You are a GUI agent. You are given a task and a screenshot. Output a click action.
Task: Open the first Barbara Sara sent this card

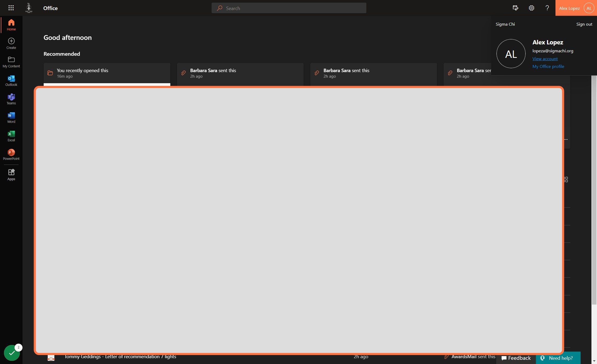tap(240, 74)
